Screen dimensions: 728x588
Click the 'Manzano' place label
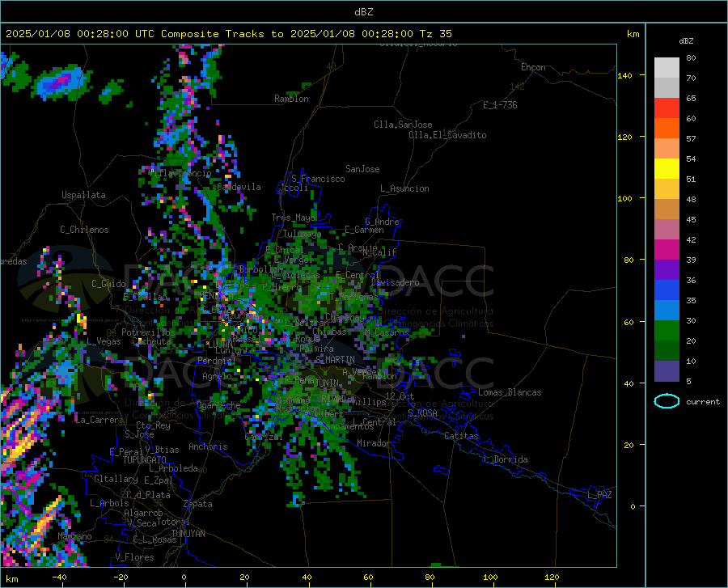tap(74, 536)
